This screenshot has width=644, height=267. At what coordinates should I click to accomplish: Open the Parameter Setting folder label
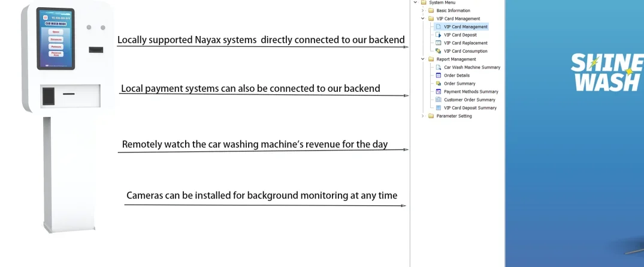click(x=453, y=116)
